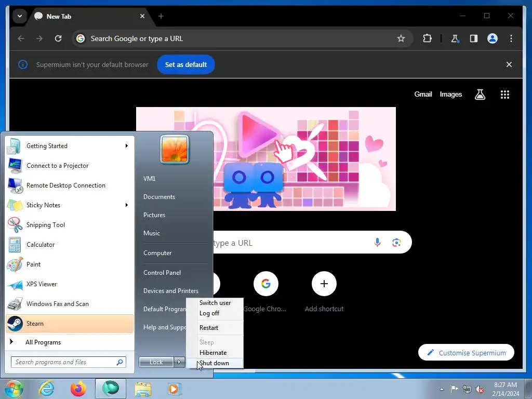Viewport: 532px width, 399px height.
Task: Click Customise Supermium button
Action: (466, 353)
